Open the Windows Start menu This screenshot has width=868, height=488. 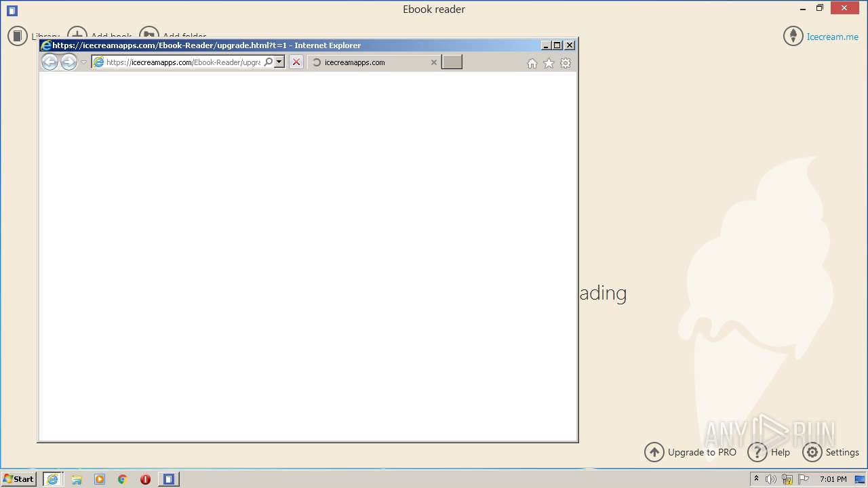(18, 479)
